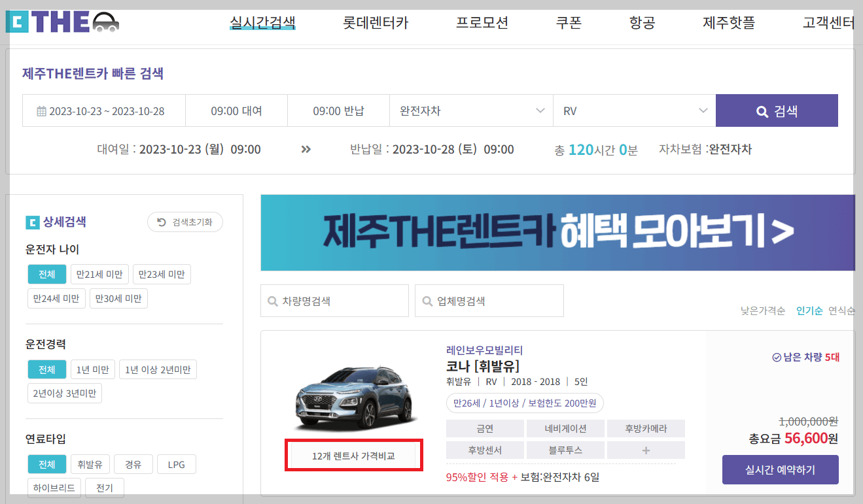
Task: Open the 고객센터 menu
Action: point(828,23)
